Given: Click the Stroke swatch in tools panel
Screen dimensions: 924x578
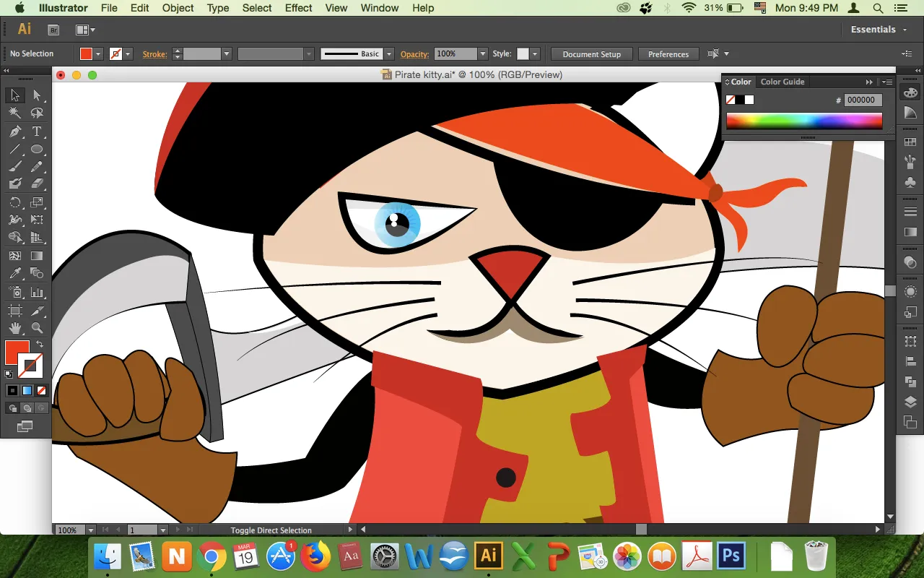Looking at the screenshot, I should point(30,366).
